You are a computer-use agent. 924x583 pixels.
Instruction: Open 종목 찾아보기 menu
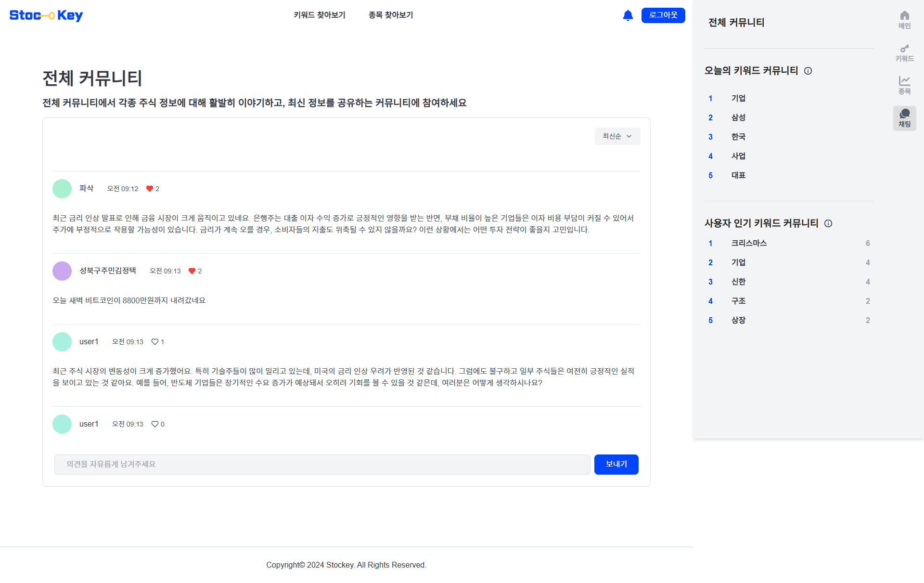point(391,15)
